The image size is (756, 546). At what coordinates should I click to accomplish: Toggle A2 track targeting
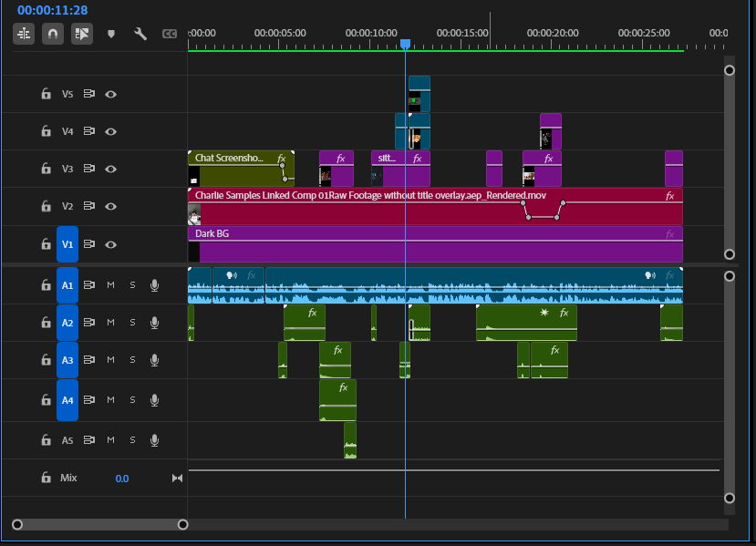(67, 323)
